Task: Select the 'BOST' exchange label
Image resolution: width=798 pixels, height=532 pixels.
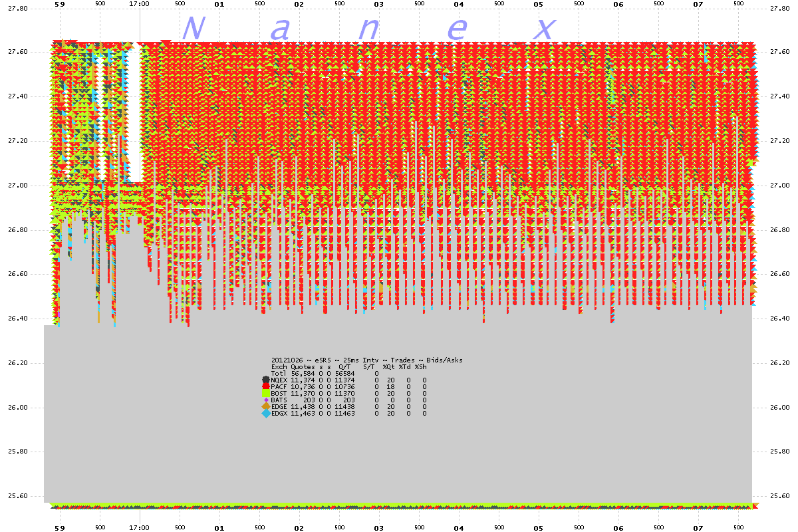Action: [x=279, y=393]
